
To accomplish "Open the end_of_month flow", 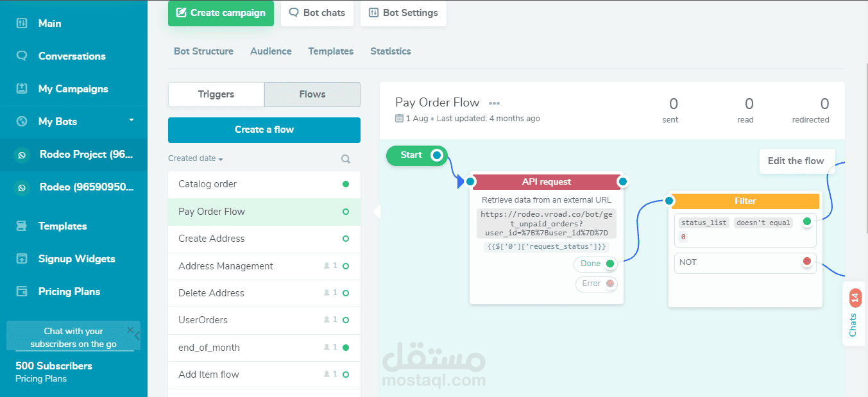I will [264, 348].
